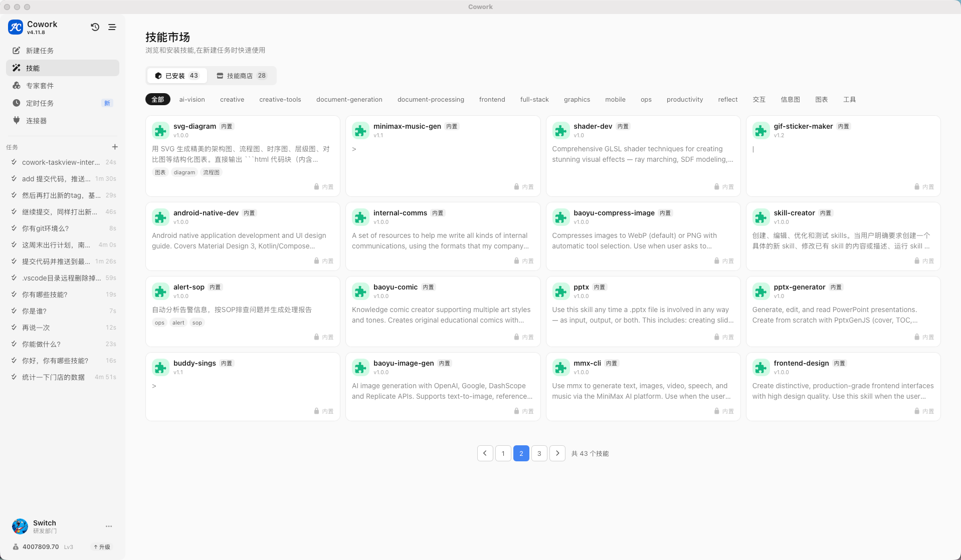Click the frontend-design puzzle icon
961x560 pixels.
click(760, 368)
